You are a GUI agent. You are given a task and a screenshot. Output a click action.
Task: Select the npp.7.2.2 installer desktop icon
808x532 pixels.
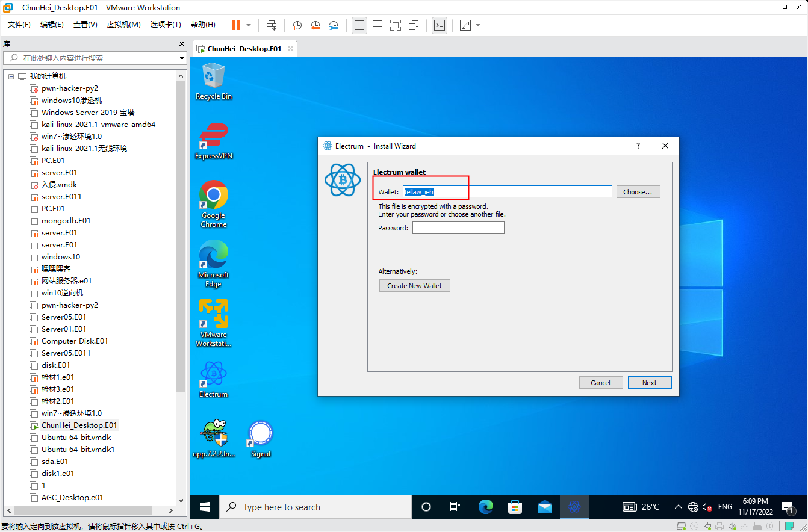213,439
